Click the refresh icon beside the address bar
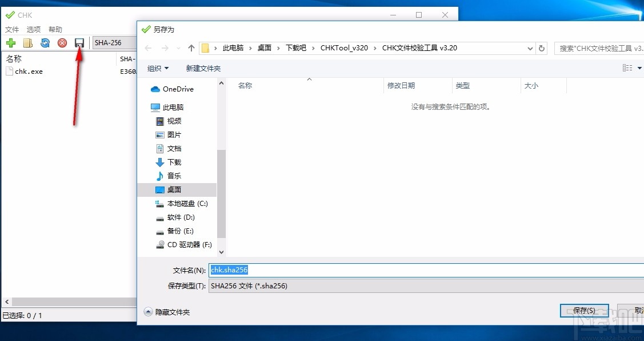Image resolution: width=644 pixels, height=341 pixels. point(541,48)
